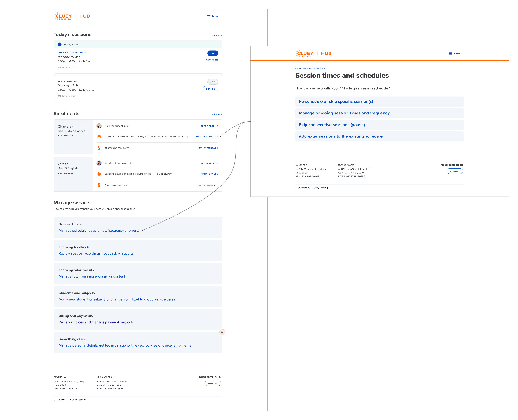The width and height of the screenshot is (518, 420).
Task: Open 'Manage tutor, learning program or content'
Action: click(92, 277)
